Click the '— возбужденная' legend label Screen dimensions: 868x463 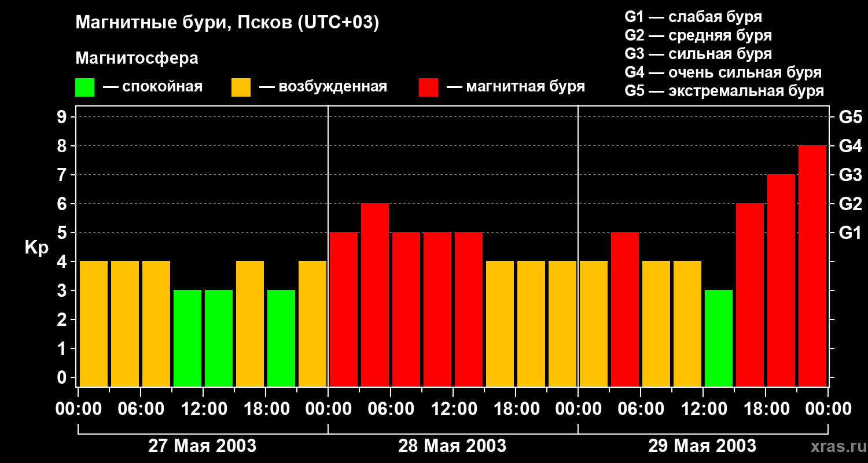coord(323,87)
